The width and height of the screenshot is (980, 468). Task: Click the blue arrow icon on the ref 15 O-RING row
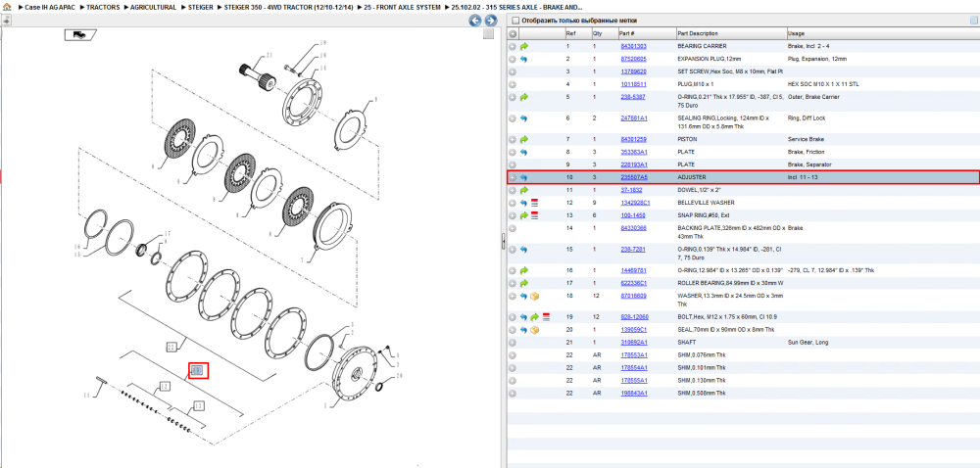pyautogui.click(x=523, y=250)
